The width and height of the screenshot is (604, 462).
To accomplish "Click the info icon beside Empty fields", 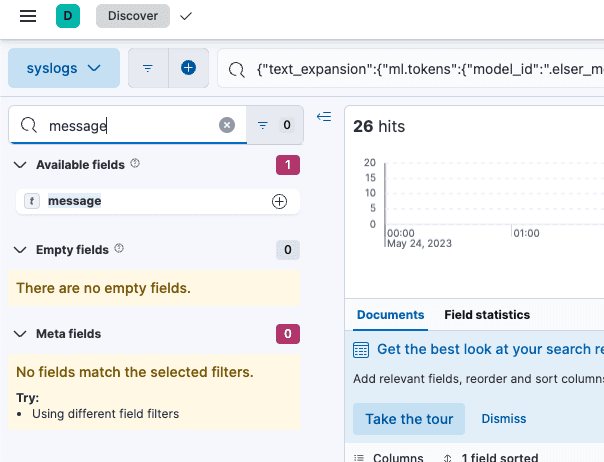I will 119,248.
